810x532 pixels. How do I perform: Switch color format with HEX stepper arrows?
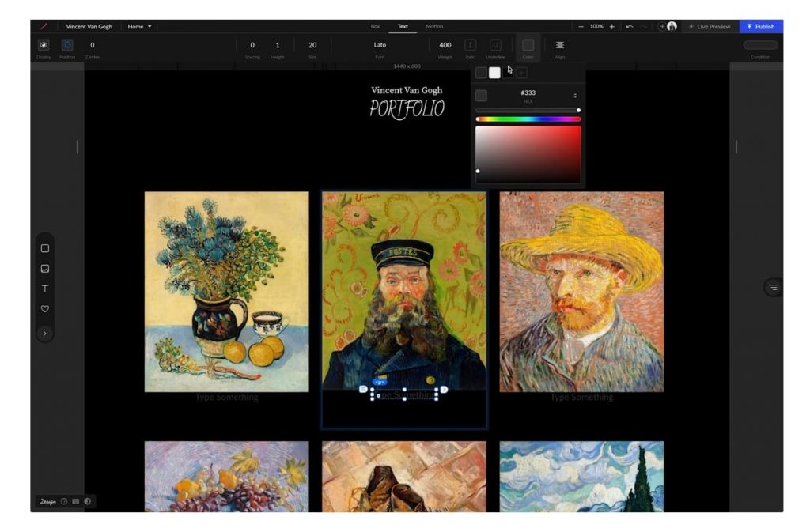[x=575, y=96]
